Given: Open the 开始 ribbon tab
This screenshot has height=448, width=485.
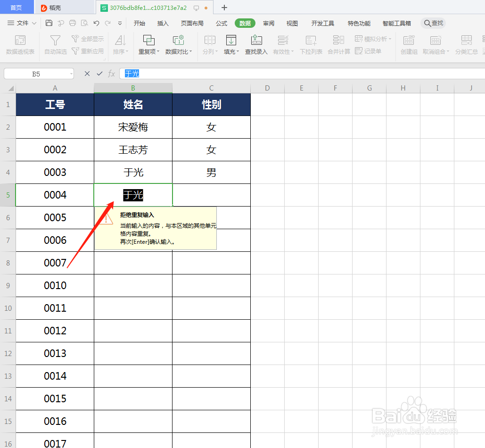Looking at the screenshot, I should [x=139, y=23].
